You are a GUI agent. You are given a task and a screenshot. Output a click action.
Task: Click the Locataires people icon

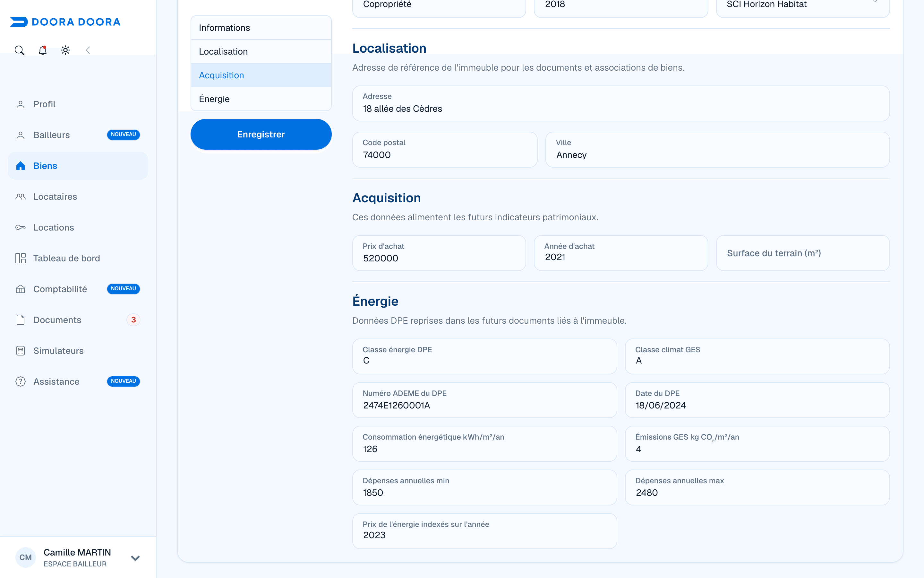[x=21, y=197]
